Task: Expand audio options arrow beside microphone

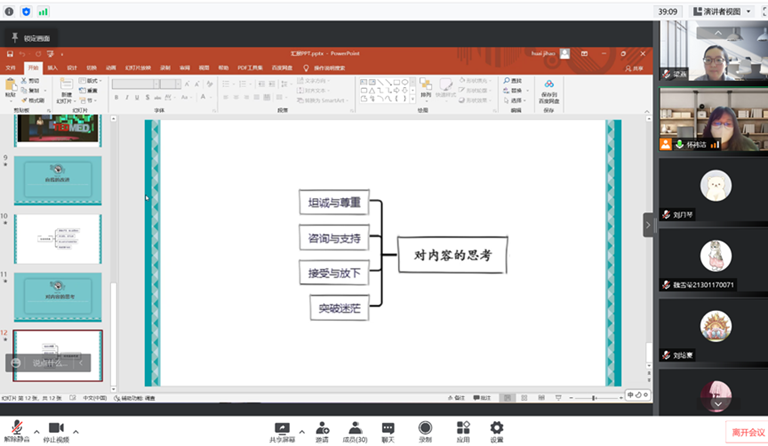Action: (x=37, y=432)
